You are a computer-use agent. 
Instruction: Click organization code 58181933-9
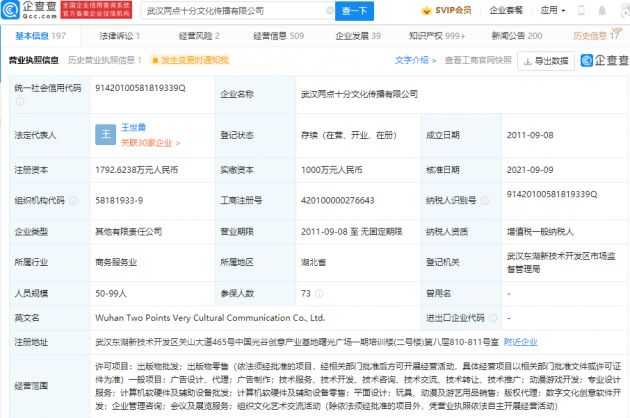pyautogui.click(x=119, y=201)
